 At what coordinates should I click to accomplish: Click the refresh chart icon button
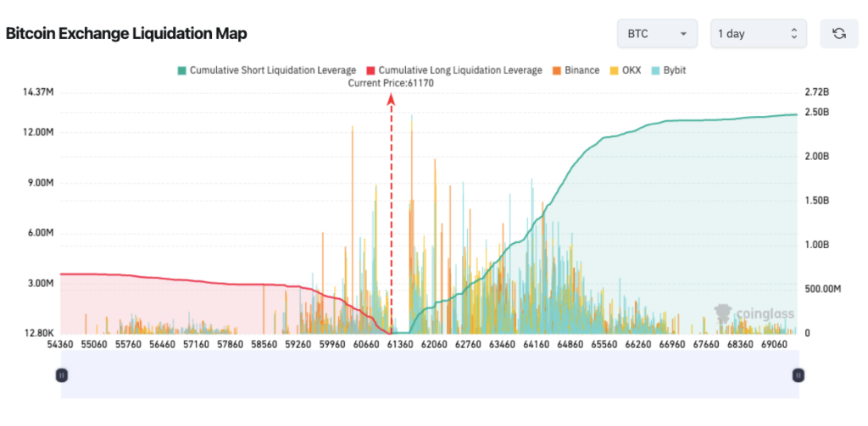point(838,34)
